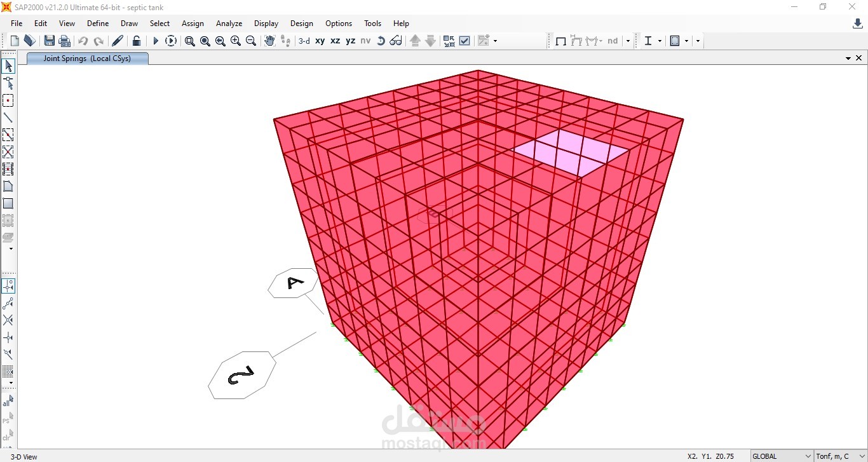Select the Reshape Object tool
Screen dimensions: 868x462
pos(8,83)
